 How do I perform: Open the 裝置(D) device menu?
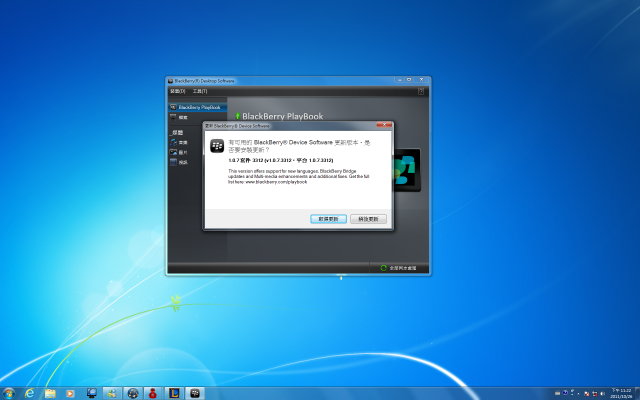point(178,91)
